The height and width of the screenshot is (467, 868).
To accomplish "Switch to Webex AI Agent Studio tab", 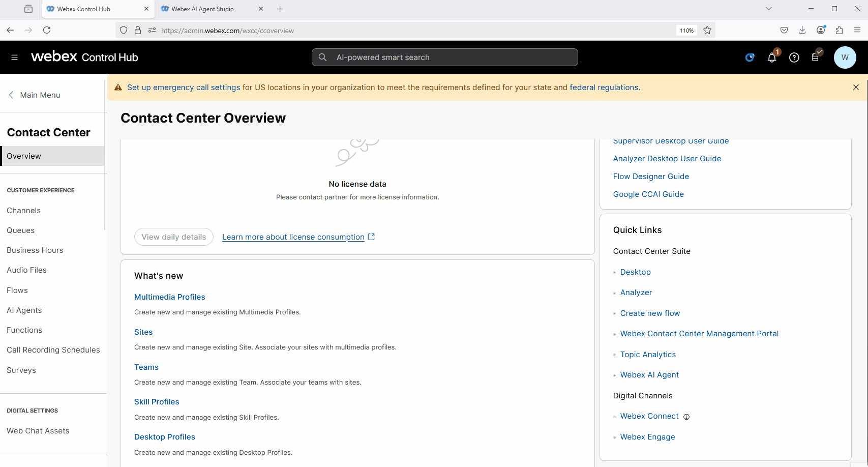I will (202, 9).
